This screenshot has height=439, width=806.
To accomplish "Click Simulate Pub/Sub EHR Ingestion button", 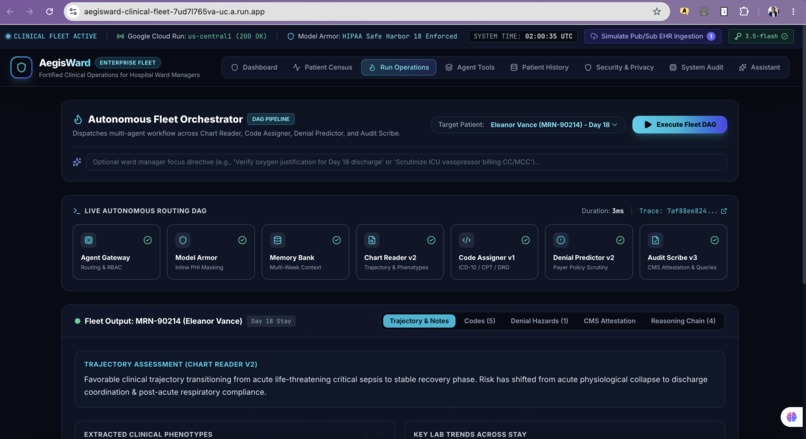I will point(652,36).
